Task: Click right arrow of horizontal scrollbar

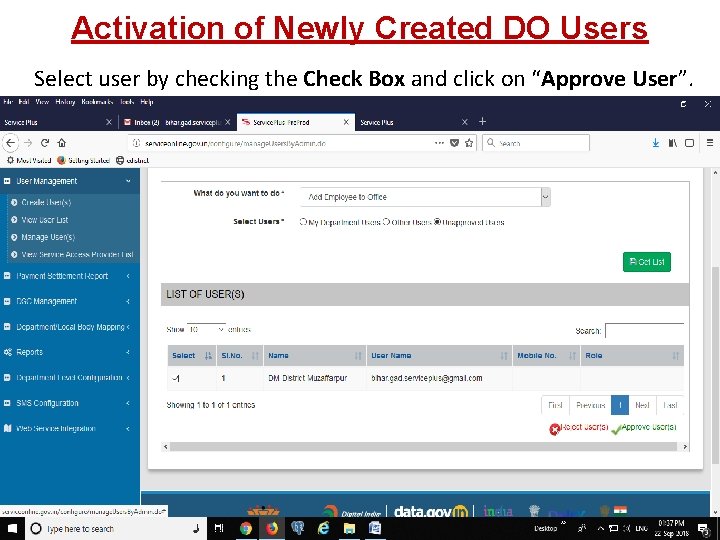Action: 685,446
